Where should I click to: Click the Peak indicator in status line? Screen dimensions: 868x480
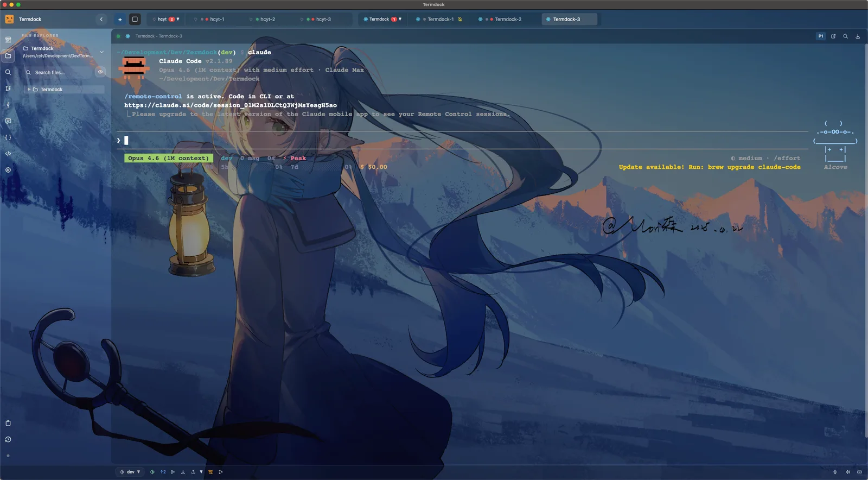click(298, 159)
